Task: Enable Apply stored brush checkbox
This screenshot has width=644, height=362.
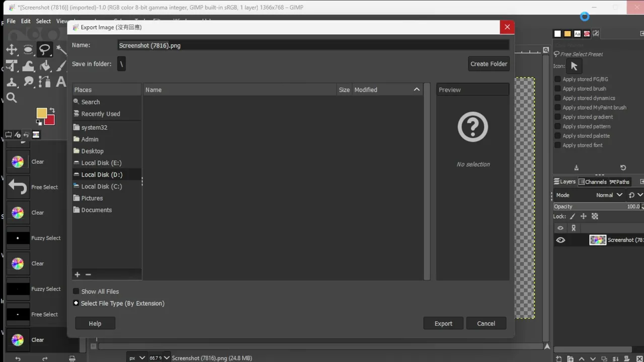Action: coord(557,88)
